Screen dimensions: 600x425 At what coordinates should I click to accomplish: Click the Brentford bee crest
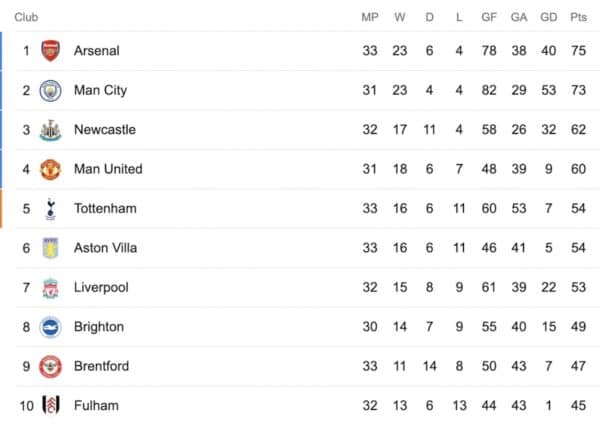[51, 366]
